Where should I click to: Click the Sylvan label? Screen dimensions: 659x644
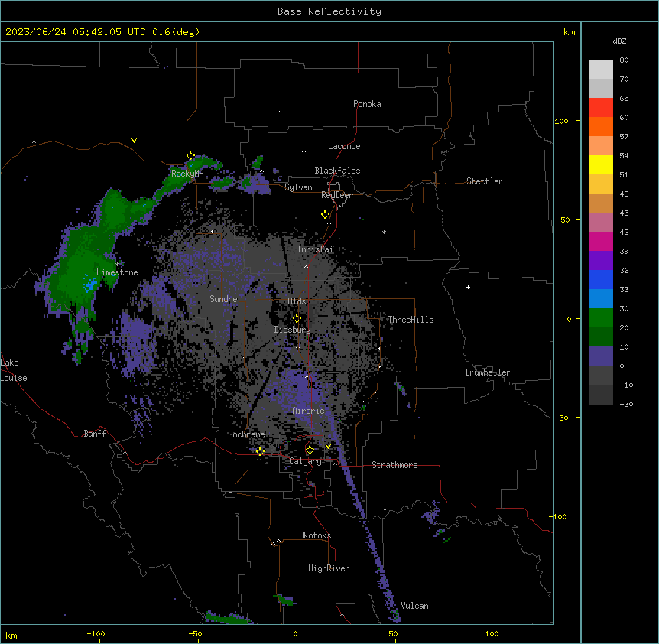point(298,187)
